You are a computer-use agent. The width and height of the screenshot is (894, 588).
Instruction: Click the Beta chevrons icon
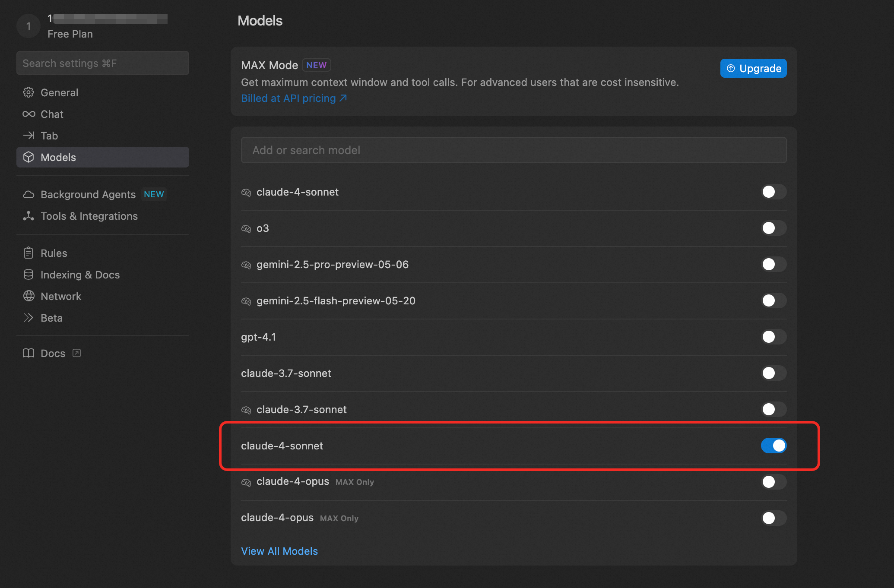pos(29,318)
